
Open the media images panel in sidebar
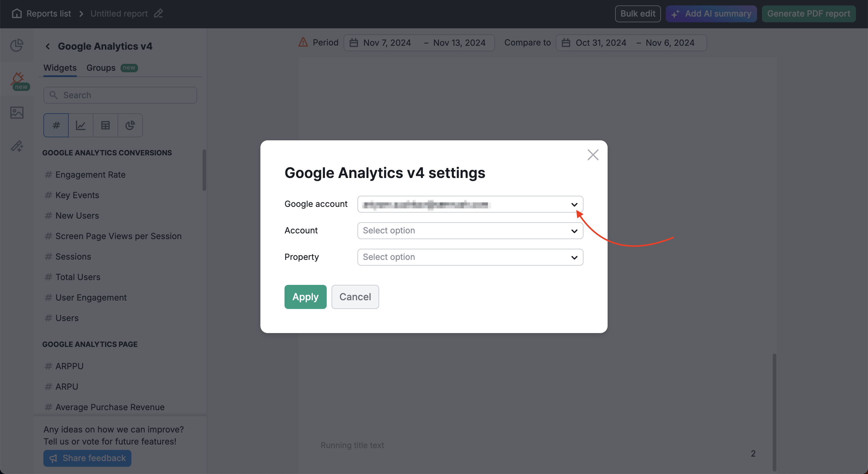click(x=16, y=112)
